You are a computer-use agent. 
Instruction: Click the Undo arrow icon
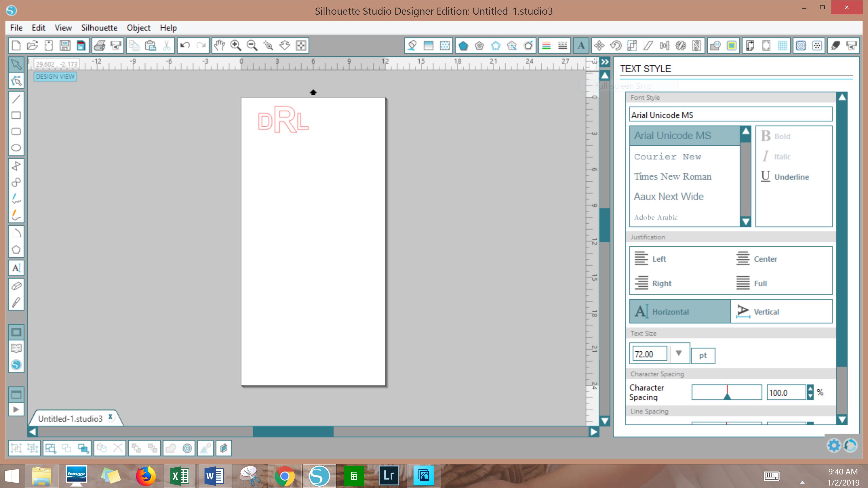pyautogui.click(x=185, y=46)
